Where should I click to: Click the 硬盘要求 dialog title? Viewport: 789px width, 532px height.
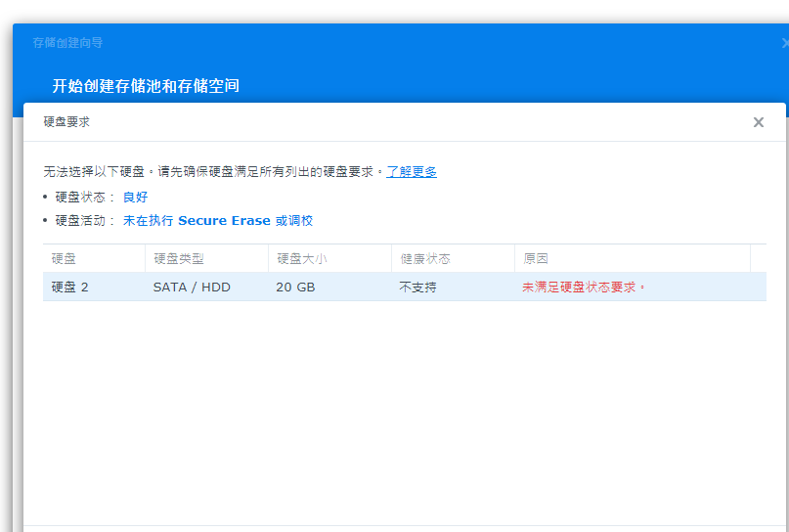(66, 122)
